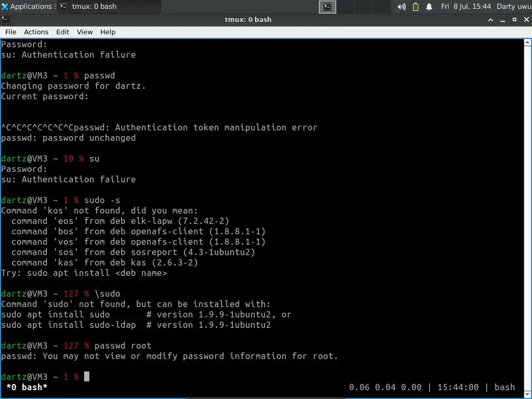Viewport: 532px width, 399px height.
Task: Open the View menu
Action: 85,32
